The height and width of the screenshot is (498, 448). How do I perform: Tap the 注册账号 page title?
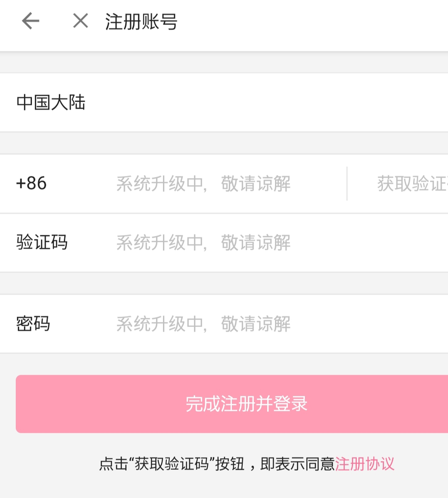click(141, 22)
